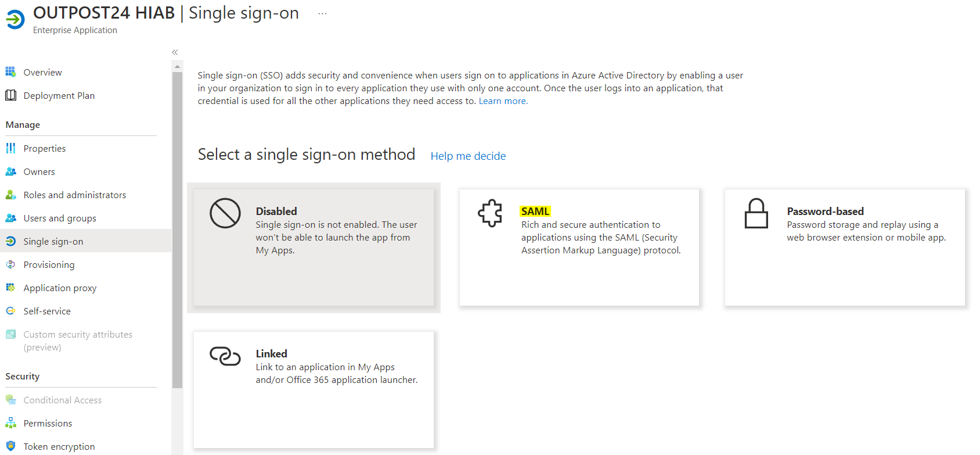The image size is (980, 455).
Task: Click the Token encryption shield icon
Action: (x=10, y=446)
